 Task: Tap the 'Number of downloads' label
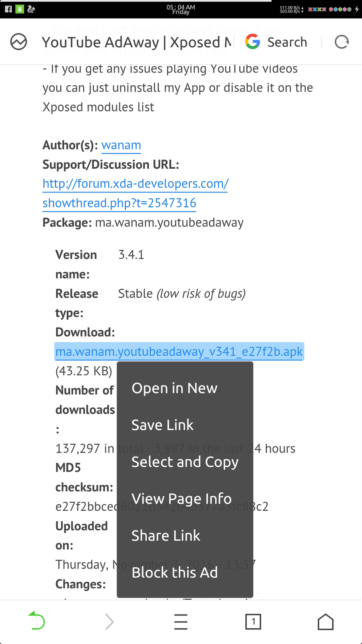[x=85, y=400]
